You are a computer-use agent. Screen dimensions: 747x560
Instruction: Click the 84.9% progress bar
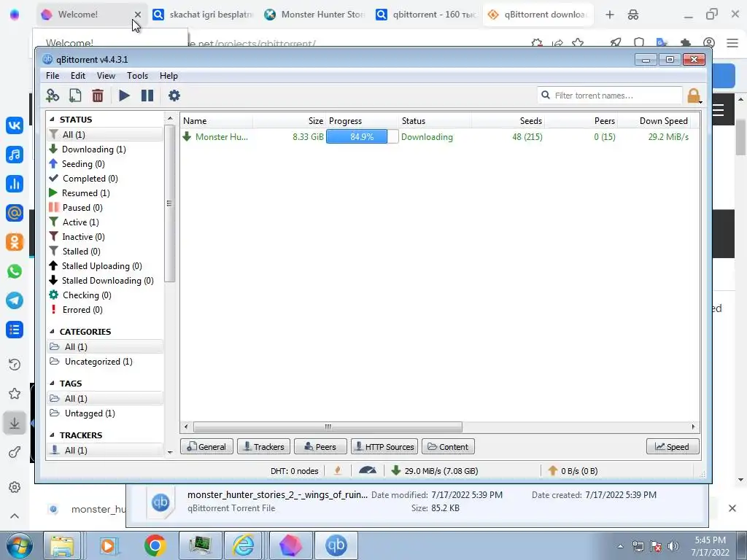(362, 136)
